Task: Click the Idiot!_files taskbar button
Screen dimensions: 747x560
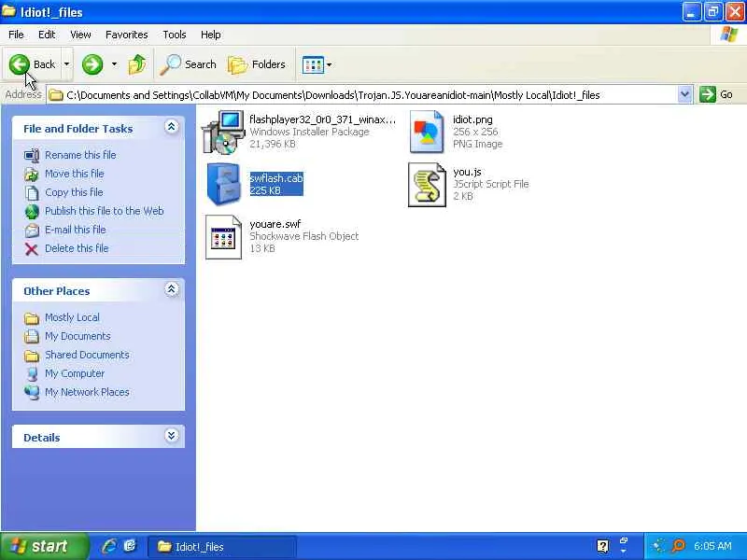Action: point(221,547)
